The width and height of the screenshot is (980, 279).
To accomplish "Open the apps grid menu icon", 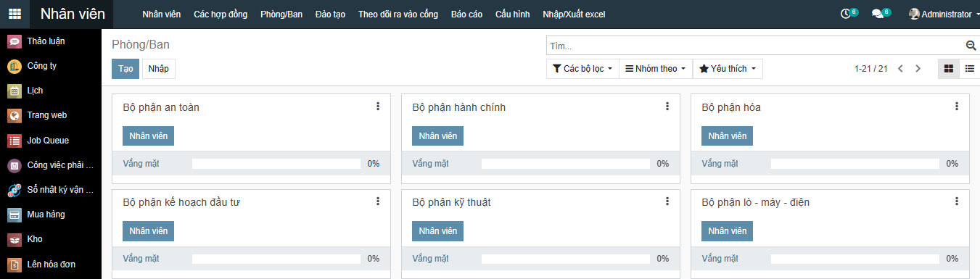I will pyautogui.click(x=15, y=14).
